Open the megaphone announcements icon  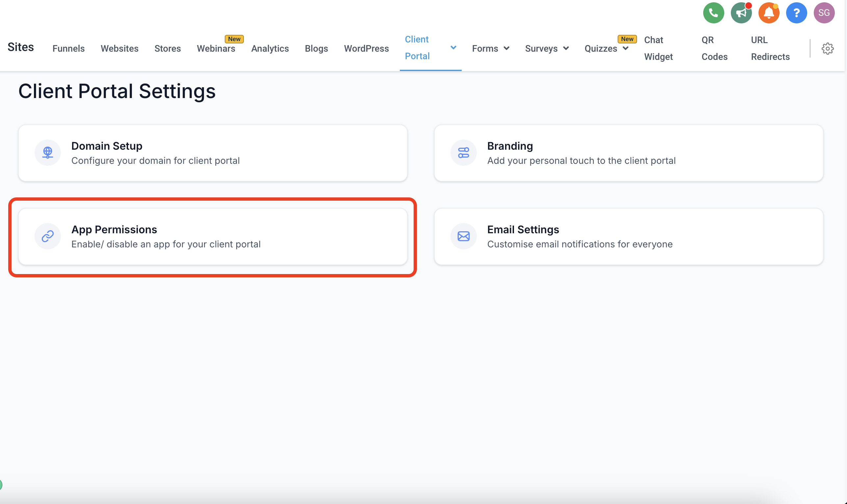coord(741,13)
